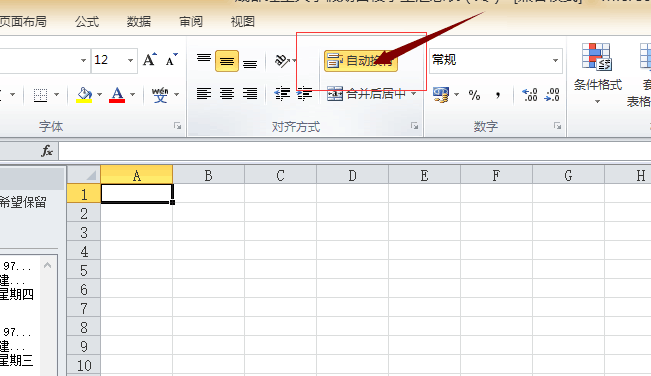Decrease indent level
This screenshot has height=376, width=651.
[x=282, y=94]
